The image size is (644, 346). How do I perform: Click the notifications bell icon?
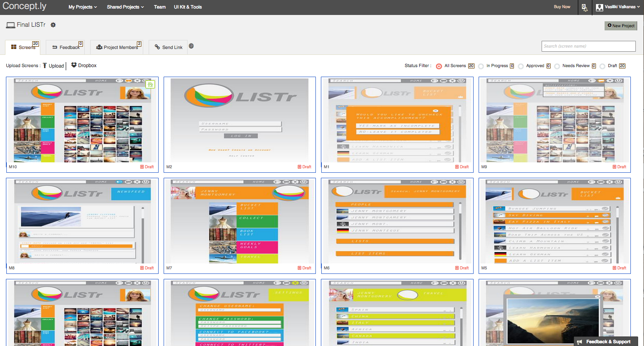tap(585, 7)
